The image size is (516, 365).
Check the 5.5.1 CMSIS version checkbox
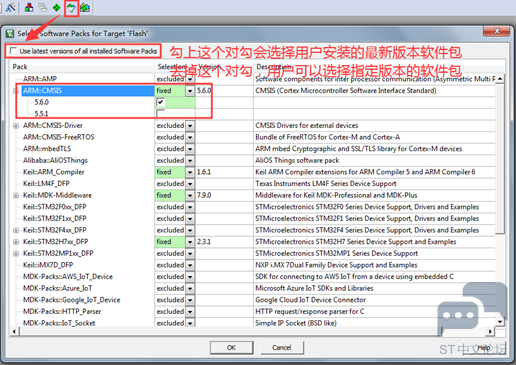160,114
